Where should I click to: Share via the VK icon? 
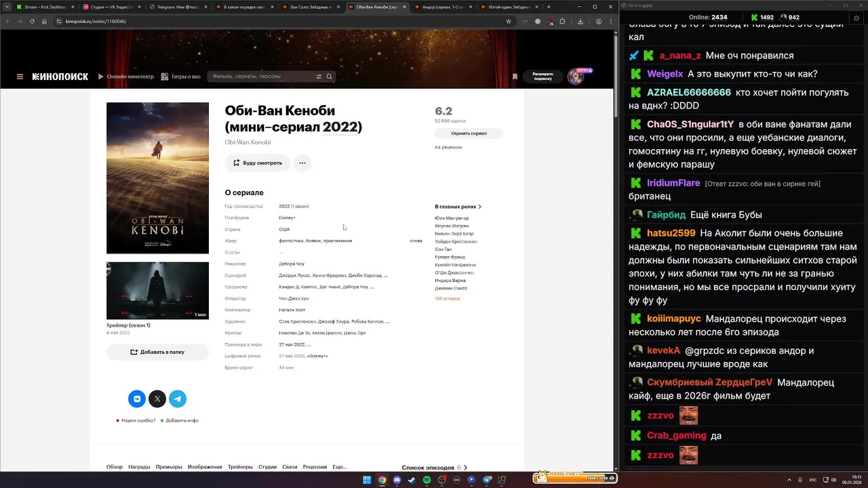pos(137,399)
